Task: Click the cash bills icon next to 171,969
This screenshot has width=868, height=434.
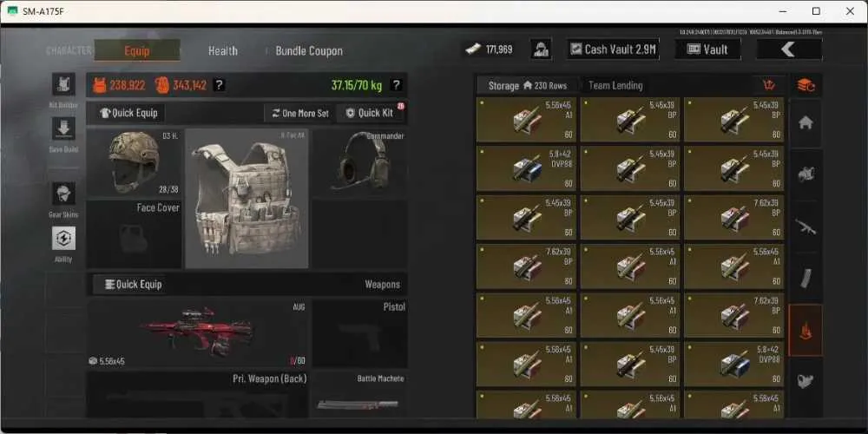Action: pyautogui.click(x=473, y=49)
